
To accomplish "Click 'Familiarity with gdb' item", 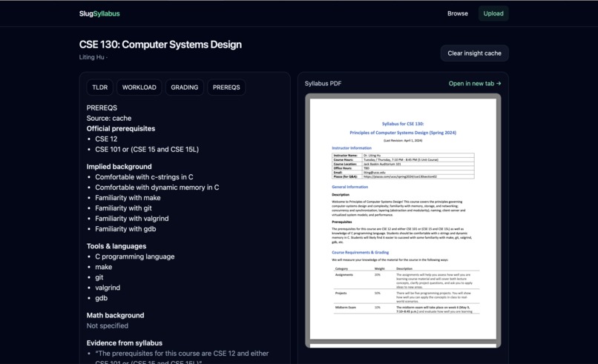I will click(125, 229).
